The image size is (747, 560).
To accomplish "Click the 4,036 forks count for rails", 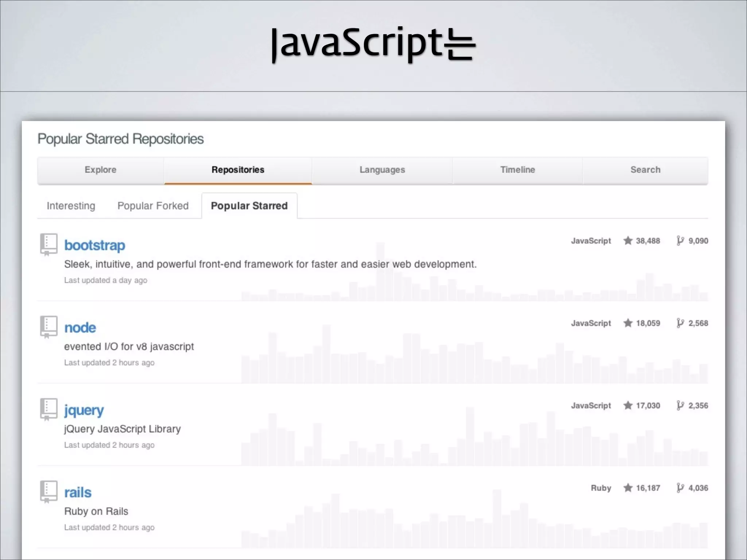I will [698, 488].
